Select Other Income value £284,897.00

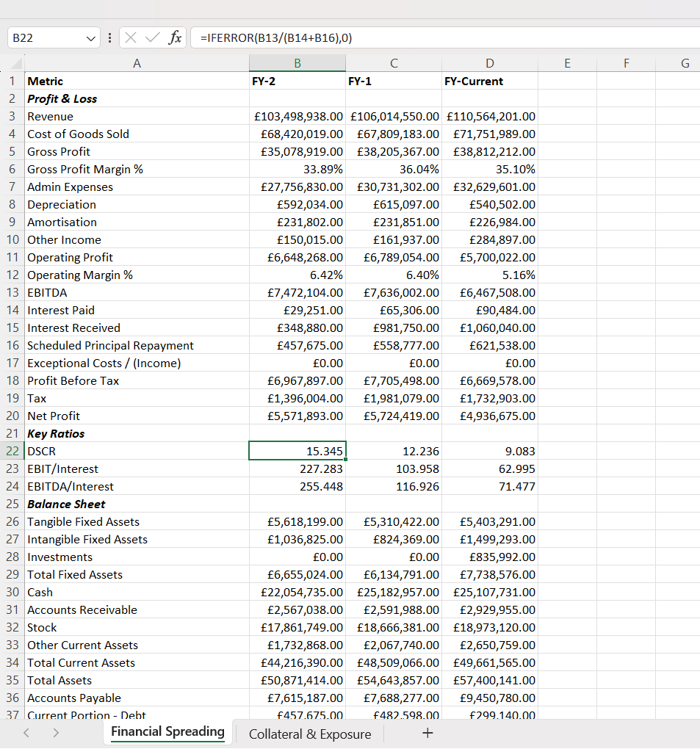point(490,240)
